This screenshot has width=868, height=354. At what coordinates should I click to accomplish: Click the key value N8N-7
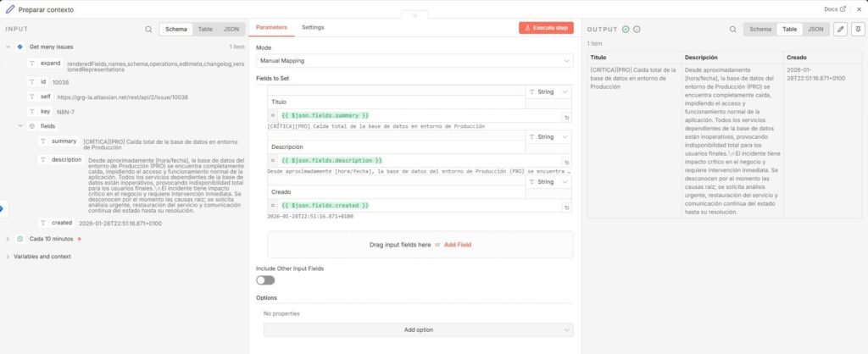click(x=65, y=112)
